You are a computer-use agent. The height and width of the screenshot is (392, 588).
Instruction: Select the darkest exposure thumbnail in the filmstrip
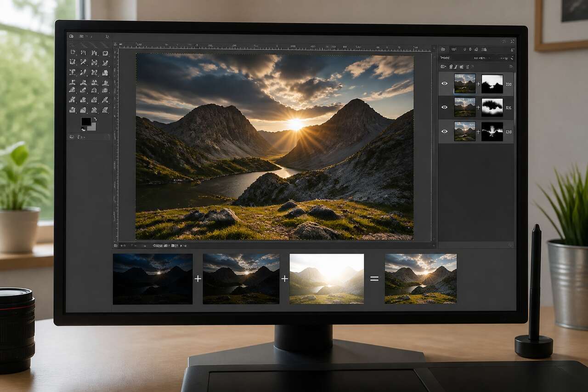(x=153, y=279)
